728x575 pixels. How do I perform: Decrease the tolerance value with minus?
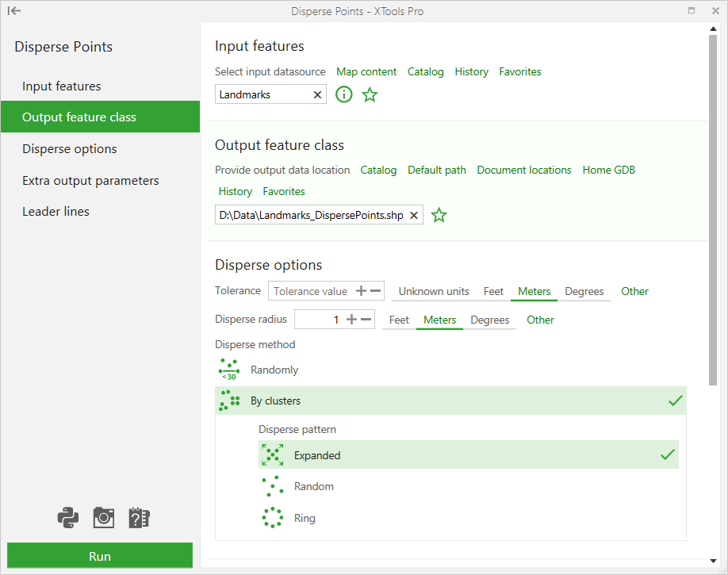tap(376, 291)
